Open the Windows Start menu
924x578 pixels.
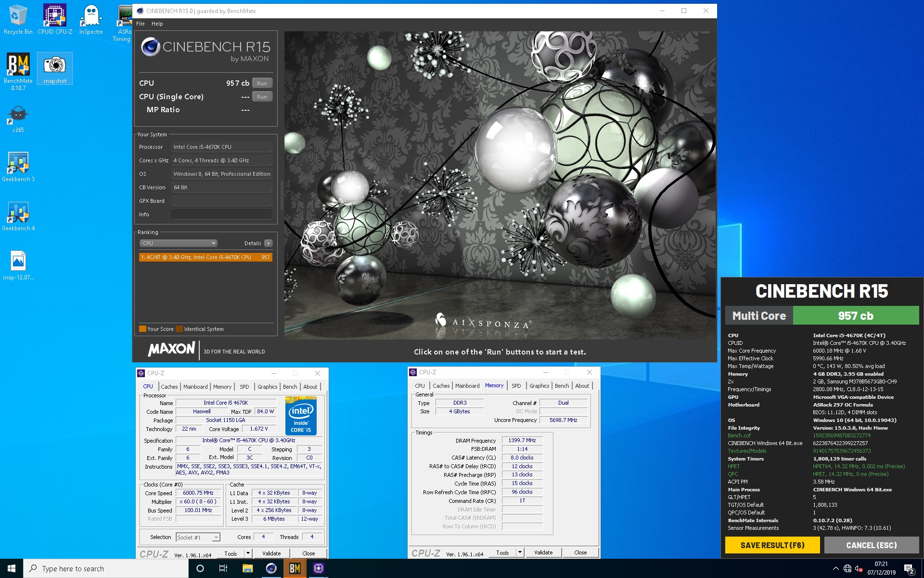(12, 568)
